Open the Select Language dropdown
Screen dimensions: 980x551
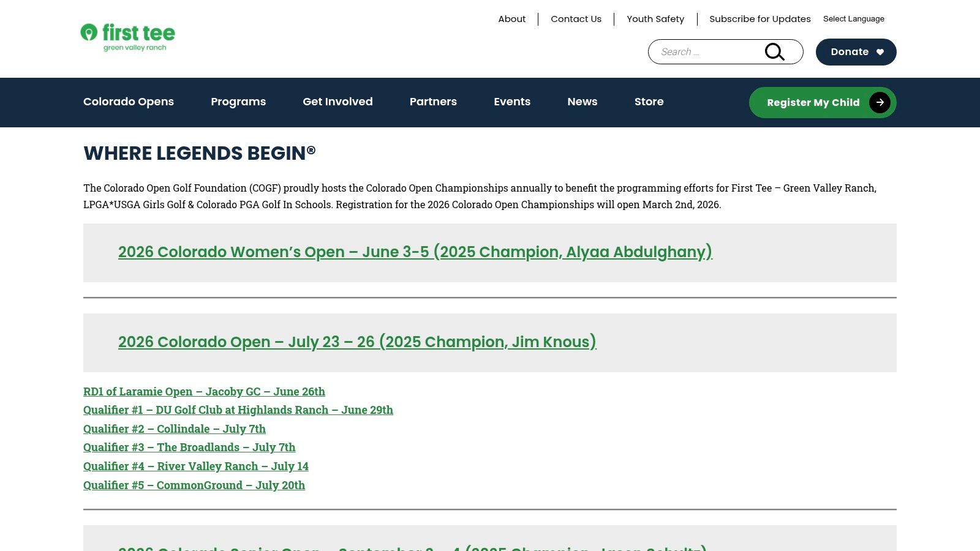pos(854,19)
